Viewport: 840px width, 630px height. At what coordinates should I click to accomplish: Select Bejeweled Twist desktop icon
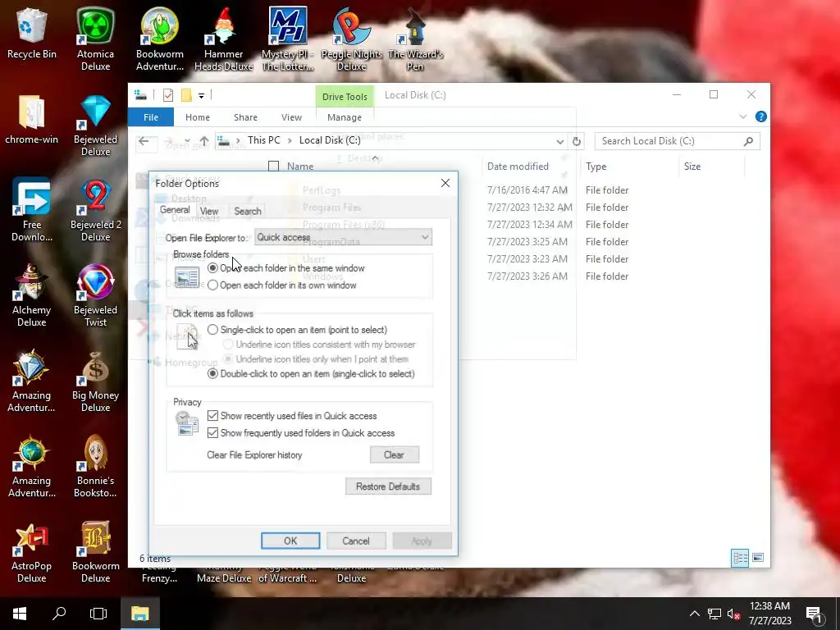click(95, 295)
